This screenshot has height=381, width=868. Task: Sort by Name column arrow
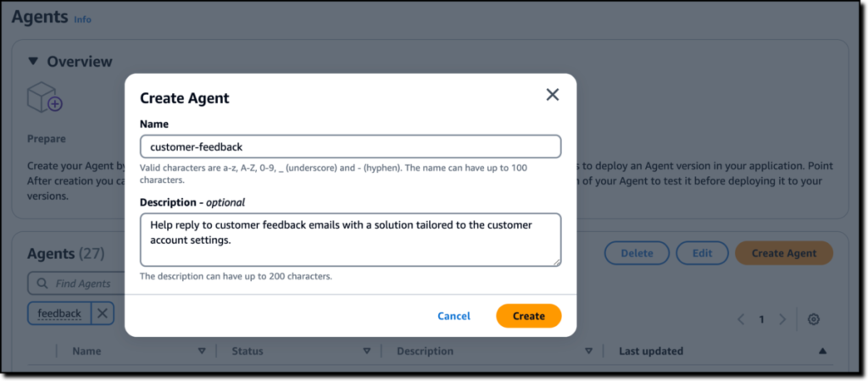[x=202, y=351]
